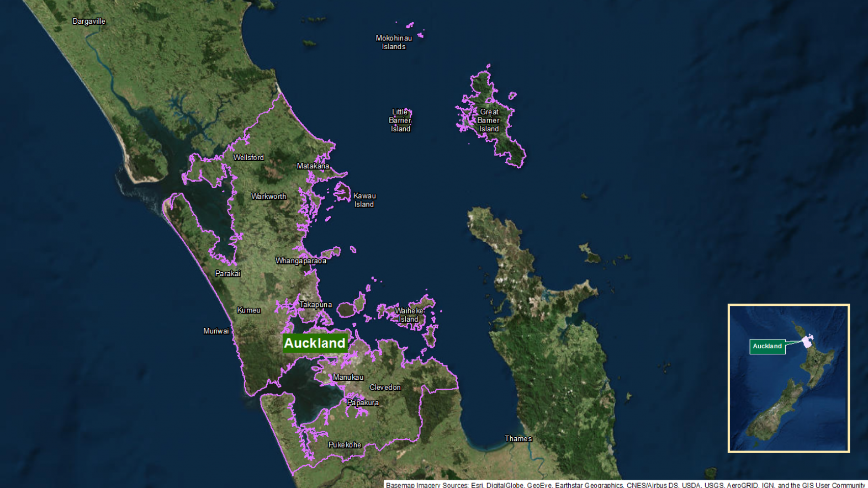Image resolution: width=868 pixels, height=488 pixels.
Task: Click the Kawau Island label
Action: coord(364,200)
